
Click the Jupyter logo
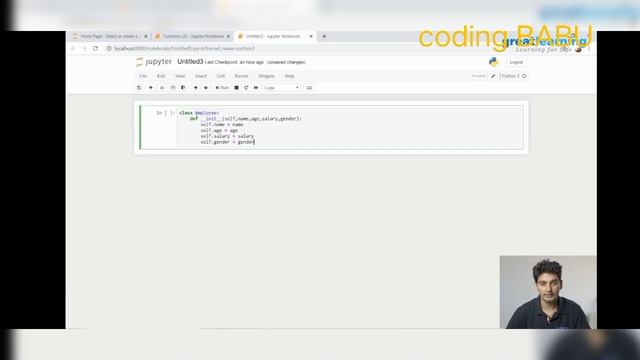click(154, 62)
